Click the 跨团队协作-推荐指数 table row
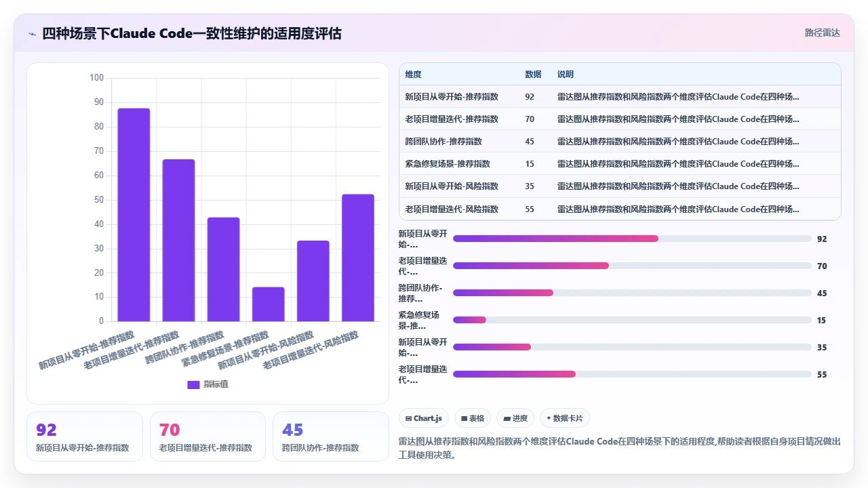This screenshot has width=868, height=488. pos(620,142)
